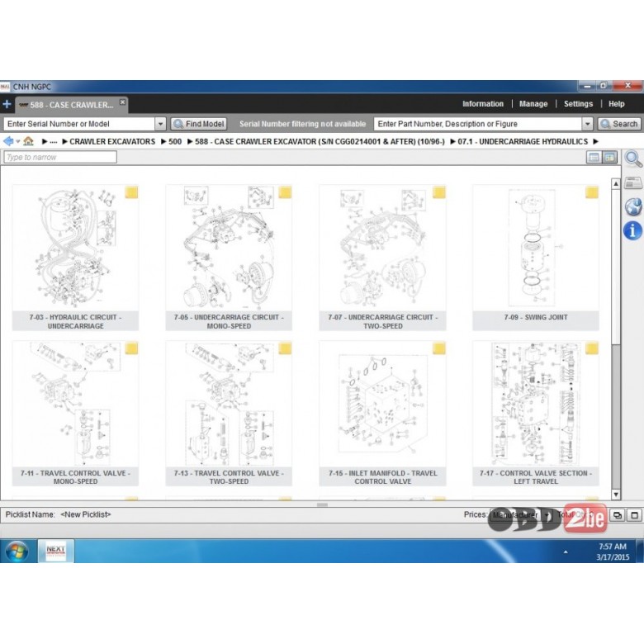
Task: Open 7-11 Travel Control Valve Mono-Speed figure
Action: coord(76,413)
